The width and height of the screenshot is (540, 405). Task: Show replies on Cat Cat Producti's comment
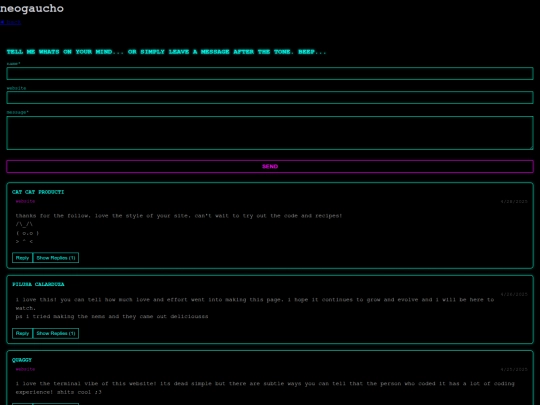[56, 258]
